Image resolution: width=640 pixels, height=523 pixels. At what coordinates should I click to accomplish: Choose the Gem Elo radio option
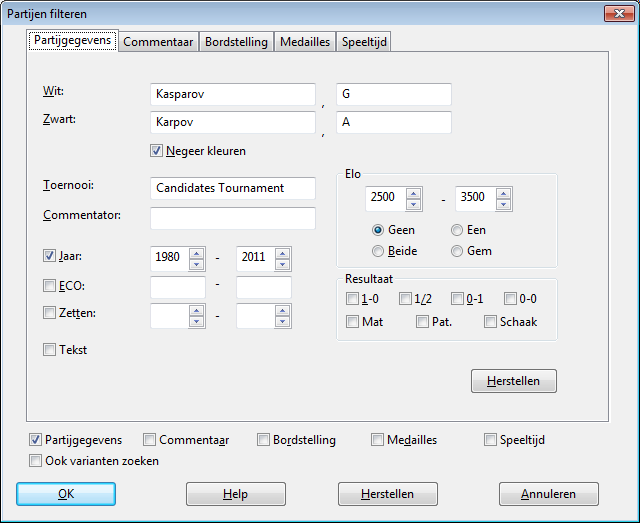click(458, 251)
